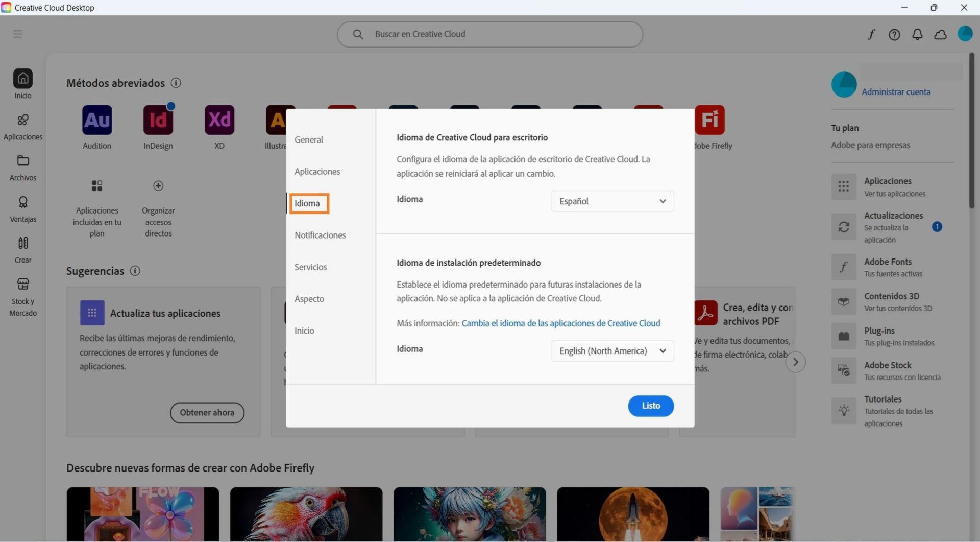Launch the InDesign app shortcut

click(x=158, y=120)
